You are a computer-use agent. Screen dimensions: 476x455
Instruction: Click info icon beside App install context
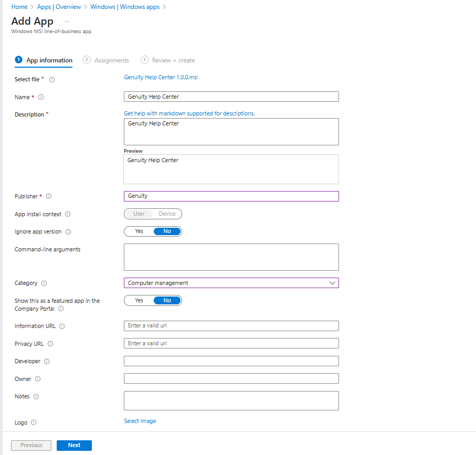(68, 214)
